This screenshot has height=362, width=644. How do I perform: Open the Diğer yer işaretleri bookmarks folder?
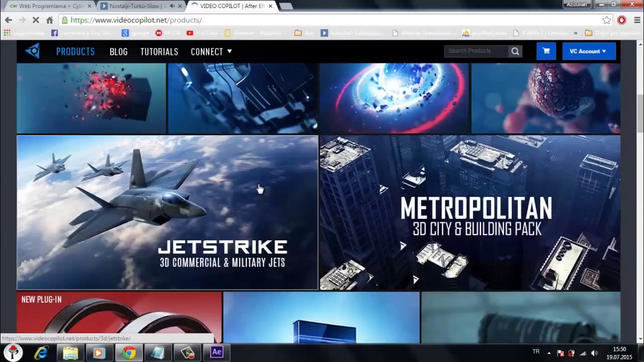(613, 33)
